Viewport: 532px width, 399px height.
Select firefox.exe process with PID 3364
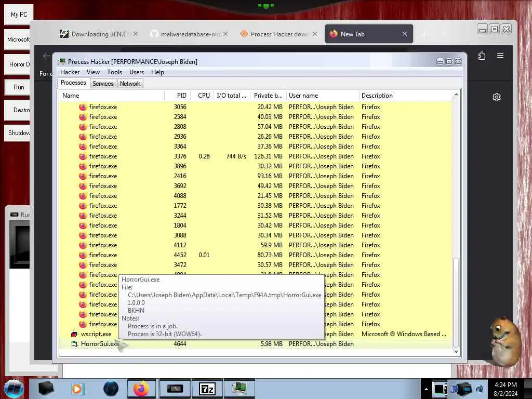[256, 146]
